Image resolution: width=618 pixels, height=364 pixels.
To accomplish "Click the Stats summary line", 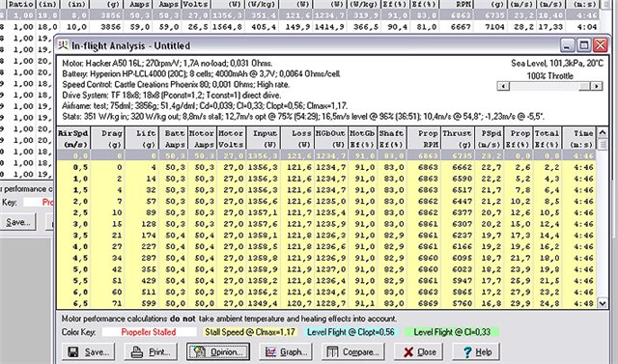I will click(303, 117).
